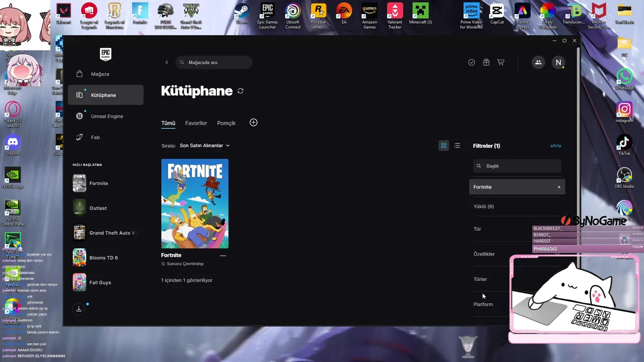Expand the Özellikler filter section
The height and width of the screenshot is (362, 644).
517,254
